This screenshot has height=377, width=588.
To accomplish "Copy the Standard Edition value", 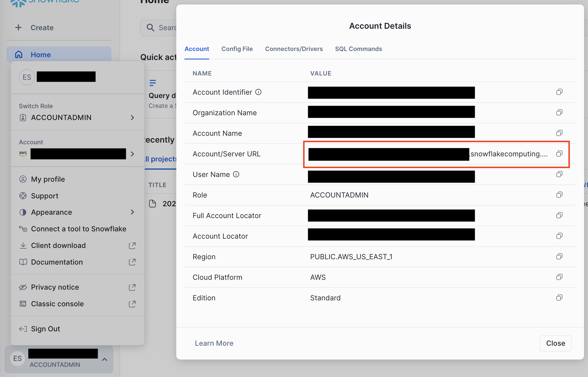I will click(x=559, y=298).
